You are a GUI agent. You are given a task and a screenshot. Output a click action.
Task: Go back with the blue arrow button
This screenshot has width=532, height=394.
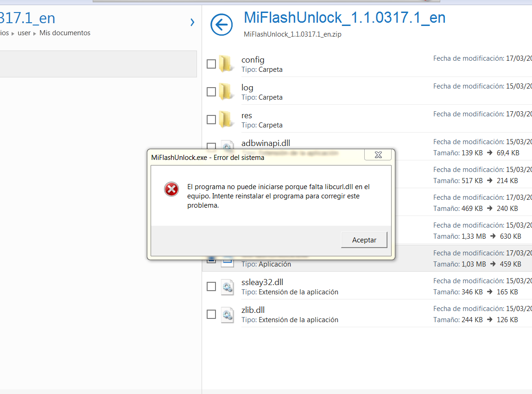(x=222, y=25)
